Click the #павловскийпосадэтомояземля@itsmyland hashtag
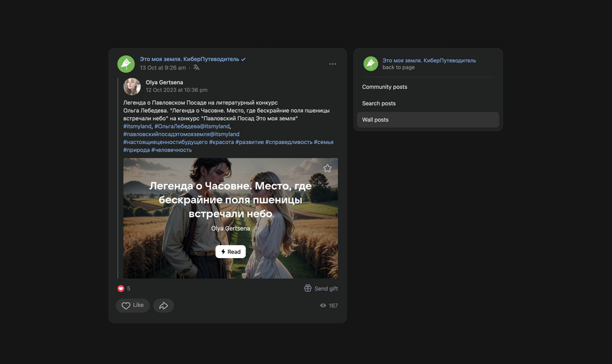 click(181, 134)
